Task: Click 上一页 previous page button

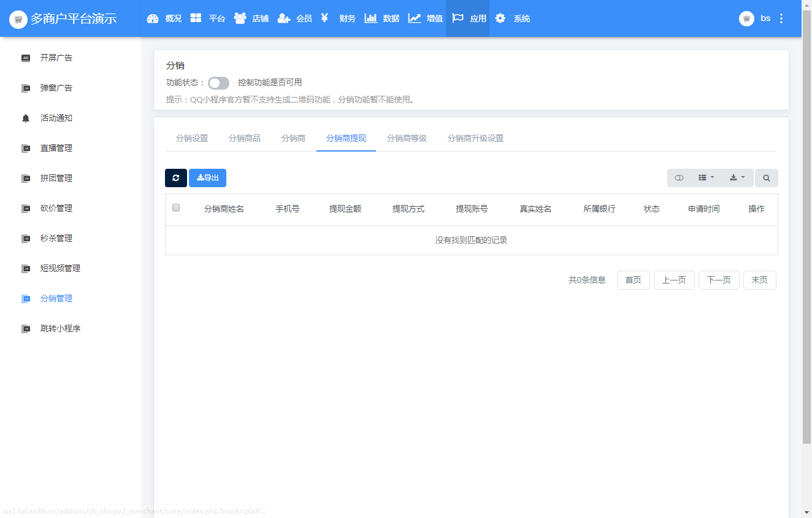Action: click(x=674, y=280)
